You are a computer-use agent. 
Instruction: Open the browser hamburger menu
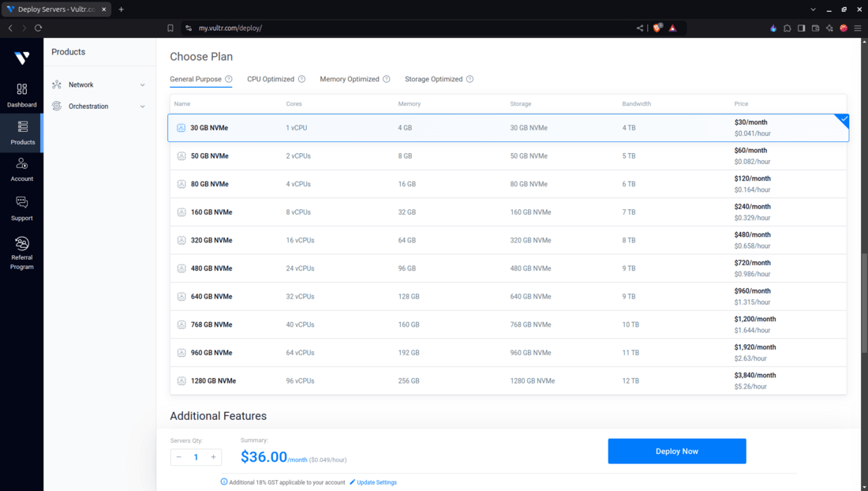[x=858, y=28]
